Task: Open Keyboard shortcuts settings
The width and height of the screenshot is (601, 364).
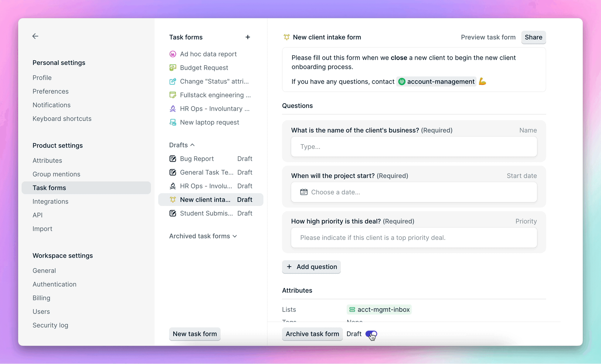Action: point(62,119)
